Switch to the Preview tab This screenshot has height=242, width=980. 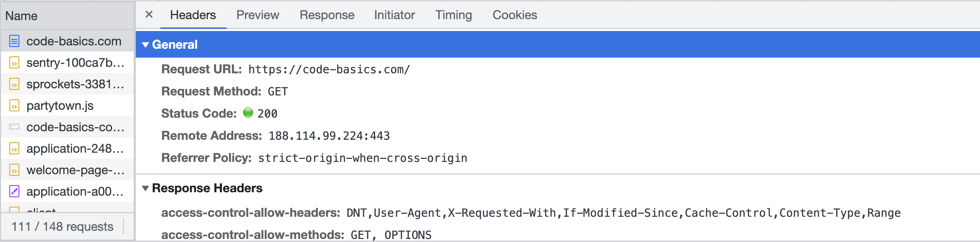tap(258, 15)
